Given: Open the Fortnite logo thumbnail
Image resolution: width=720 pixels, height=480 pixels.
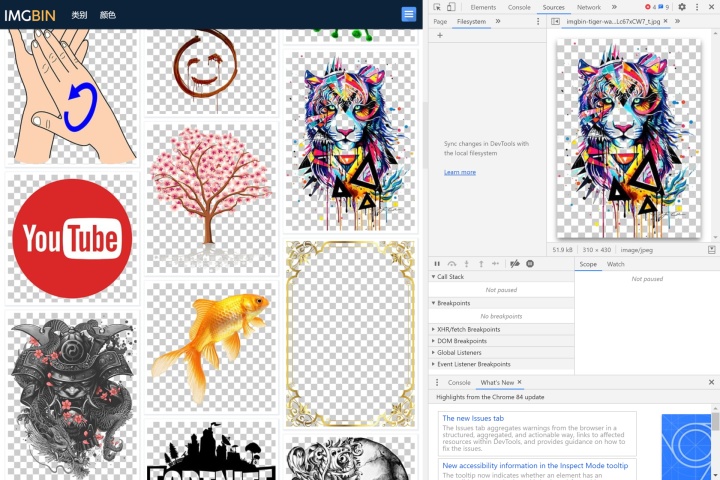Looking at the screenshot, I should point(211,450).
